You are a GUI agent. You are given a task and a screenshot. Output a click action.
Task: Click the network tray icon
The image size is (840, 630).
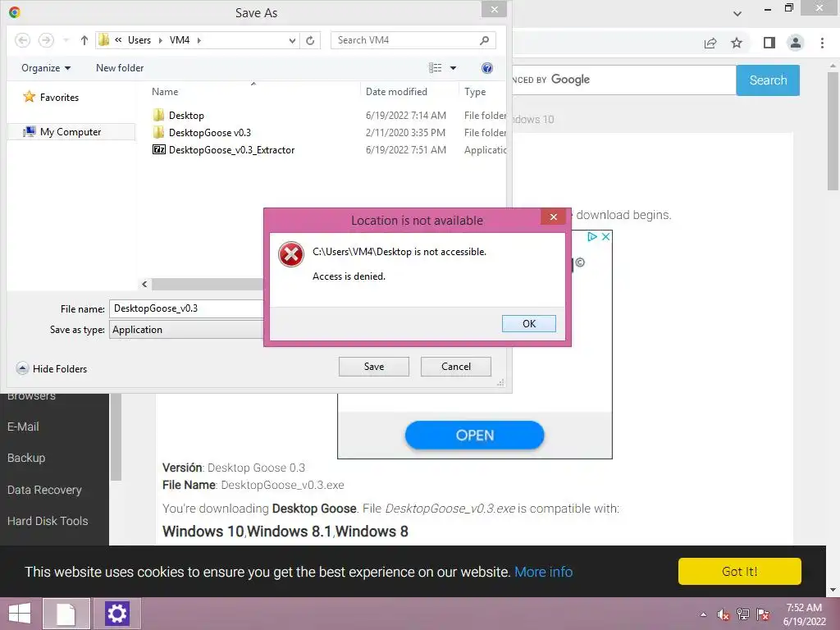click(x=743, y=614)
